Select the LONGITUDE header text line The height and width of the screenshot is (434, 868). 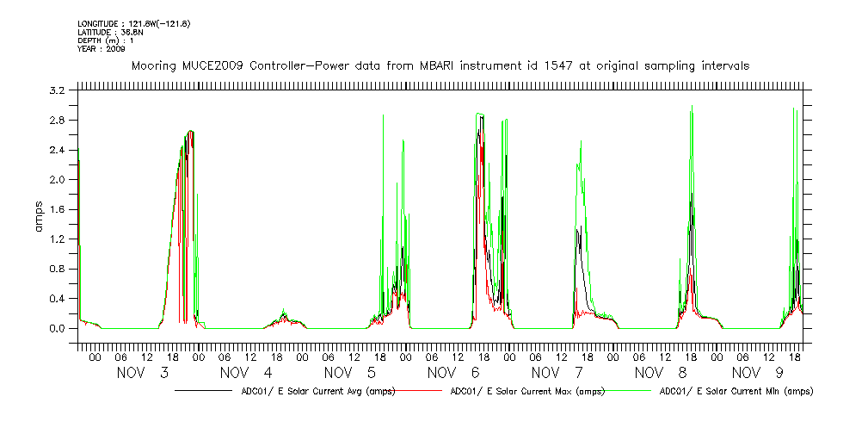(133, 23)
